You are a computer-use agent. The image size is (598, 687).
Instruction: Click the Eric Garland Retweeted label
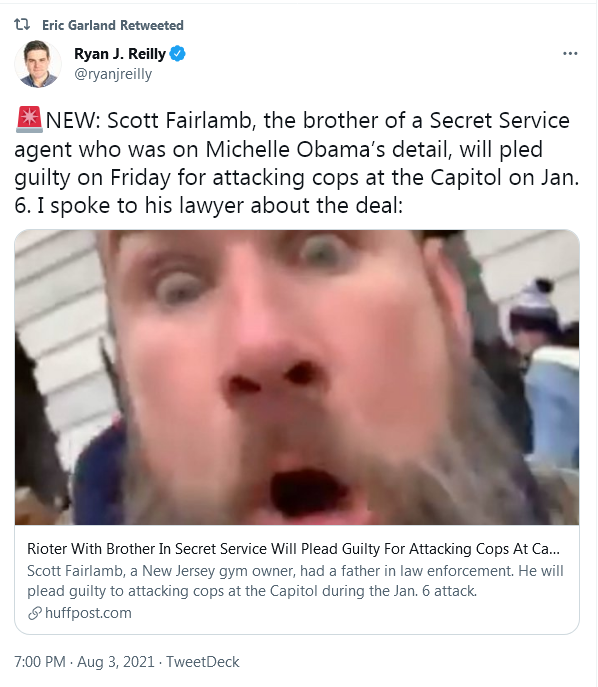[113, 25]
